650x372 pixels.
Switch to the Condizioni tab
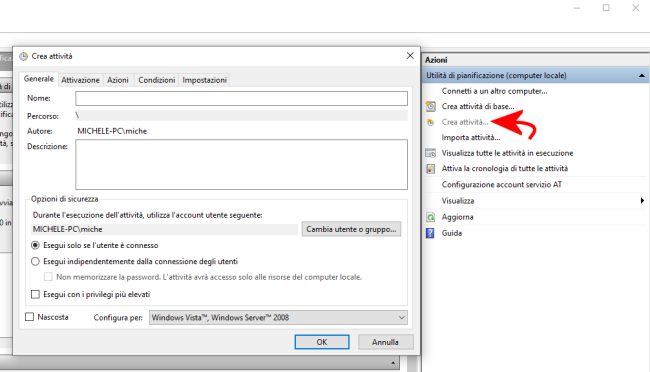click(x=157, y=80)
